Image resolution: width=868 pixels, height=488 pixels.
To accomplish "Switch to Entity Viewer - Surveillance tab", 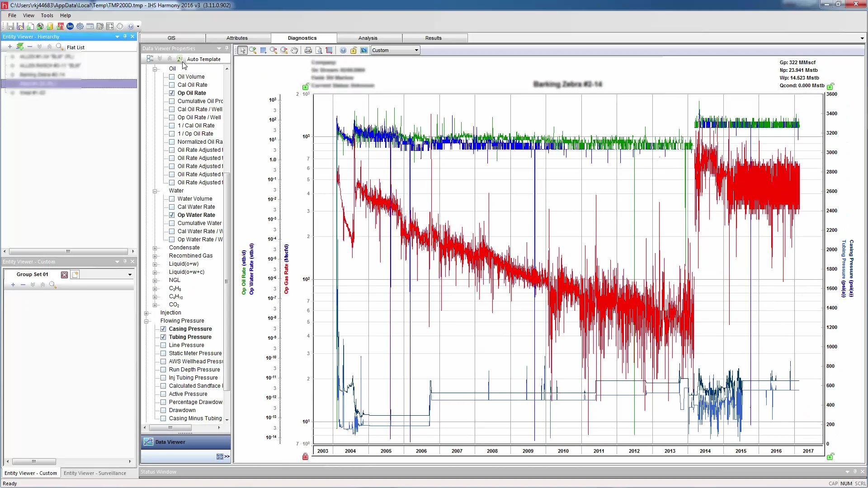I will pyautogui.click(x=95, y=473).
